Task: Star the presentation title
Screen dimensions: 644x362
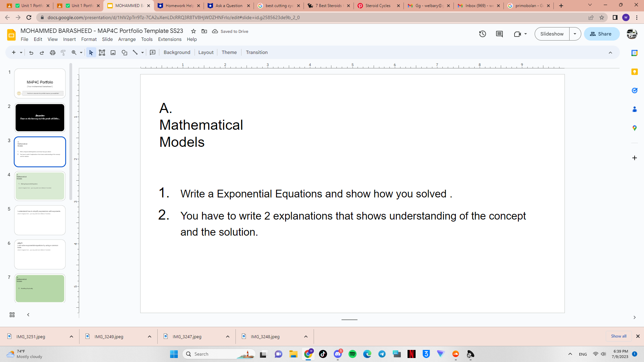Action: (194, 31)
